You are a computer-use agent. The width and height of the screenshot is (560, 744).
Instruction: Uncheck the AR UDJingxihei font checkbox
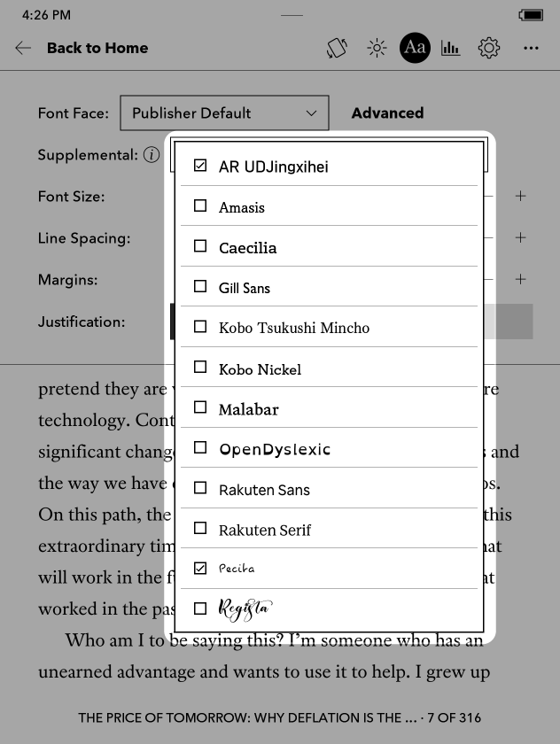200,166
